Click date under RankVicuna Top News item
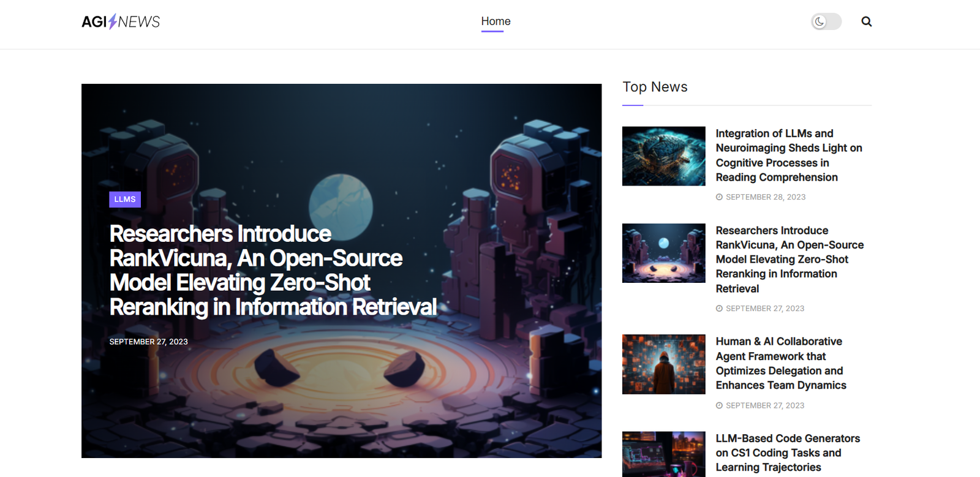Image resolution: width=980 pixels, height=477 pixels. (x=765, y=309)
